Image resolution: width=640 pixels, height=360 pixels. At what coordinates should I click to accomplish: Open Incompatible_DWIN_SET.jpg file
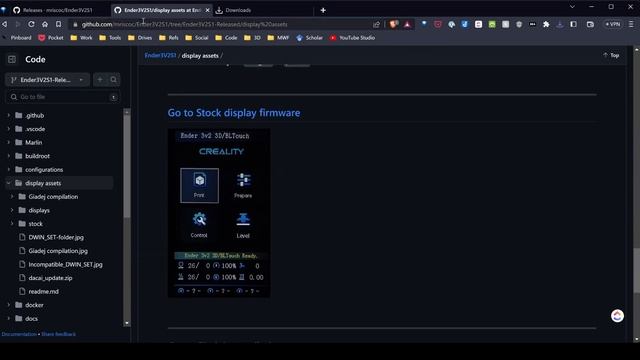coord(65,264)
